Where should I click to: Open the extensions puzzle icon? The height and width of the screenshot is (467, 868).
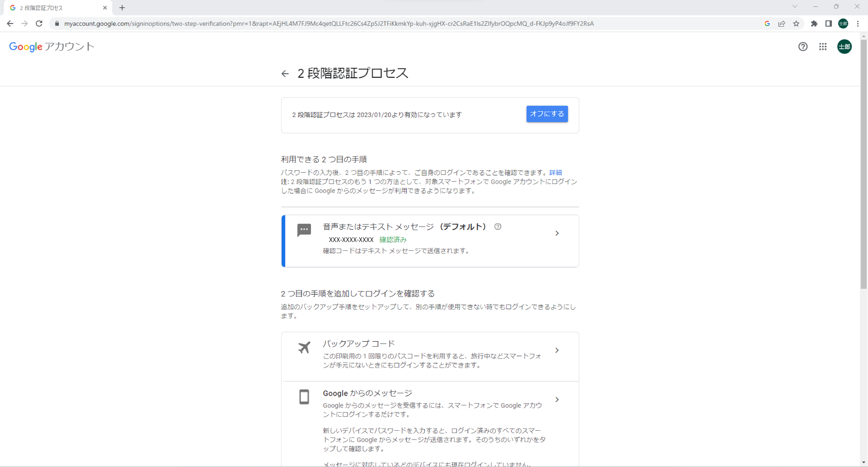814,24
